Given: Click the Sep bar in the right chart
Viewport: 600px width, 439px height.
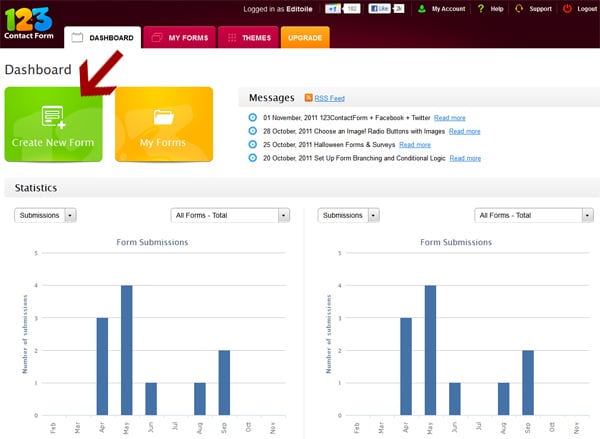Looking at the screenshot, I should [528, 383].
